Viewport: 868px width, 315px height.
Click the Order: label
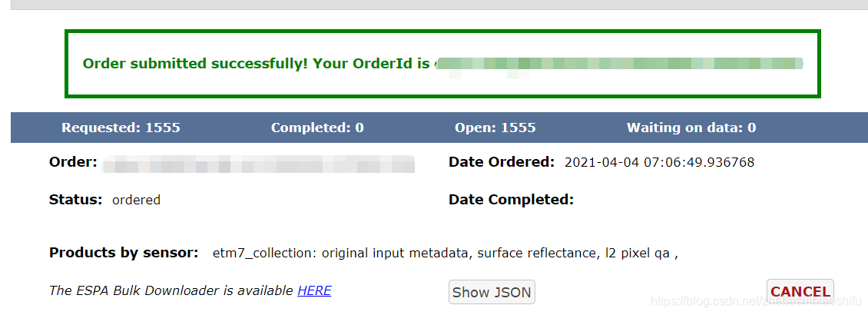click(73, 162)
